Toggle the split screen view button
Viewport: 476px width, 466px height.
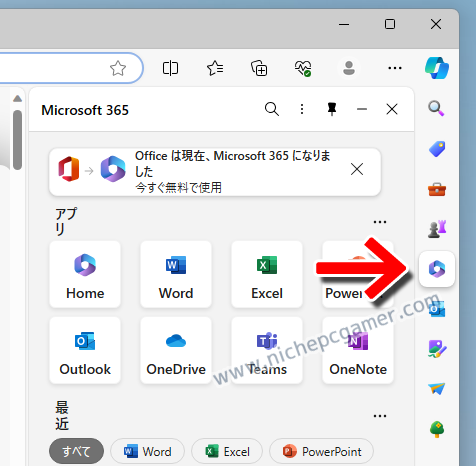point(170,68)
